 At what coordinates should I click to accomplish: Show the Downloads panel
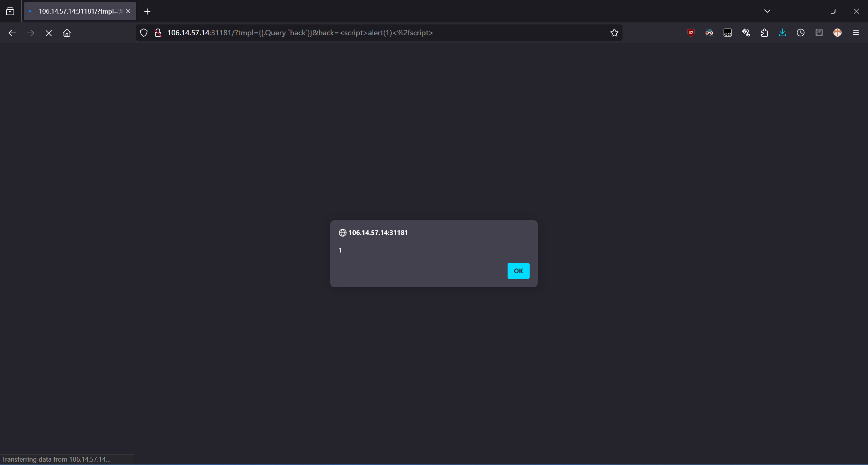pyautogui.click(x=782, y=33)
